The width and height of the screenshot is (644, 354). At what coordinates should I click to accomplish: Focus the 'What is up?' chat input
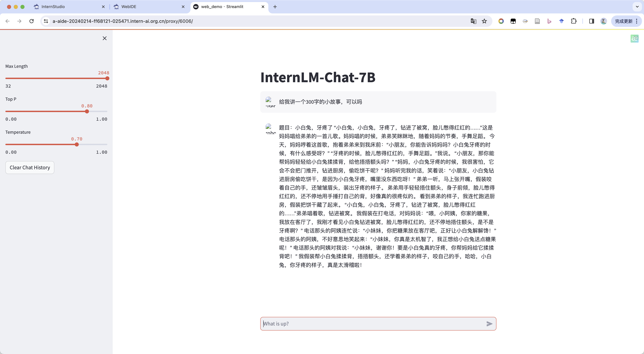[x=372, y=324]
